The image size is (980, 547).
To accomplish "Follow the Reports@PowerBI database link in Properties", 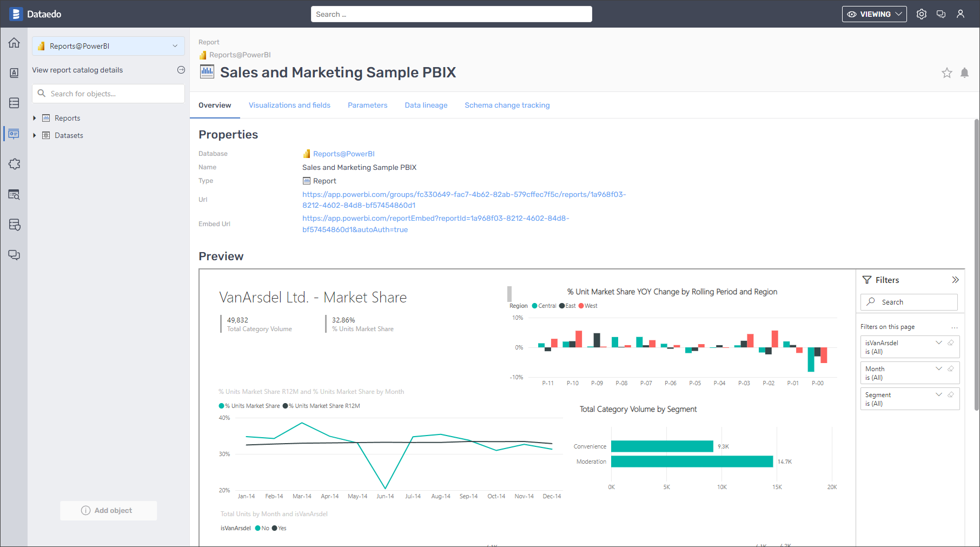I will pos(345,154).
